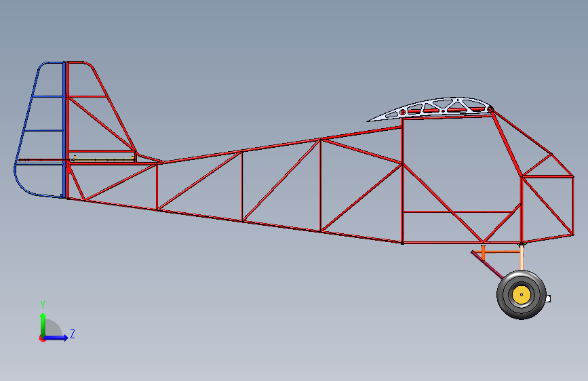This screenshot has width=588, height=381.
Task: Select the orange landing gear crossbar
Action: pos(497,252)
